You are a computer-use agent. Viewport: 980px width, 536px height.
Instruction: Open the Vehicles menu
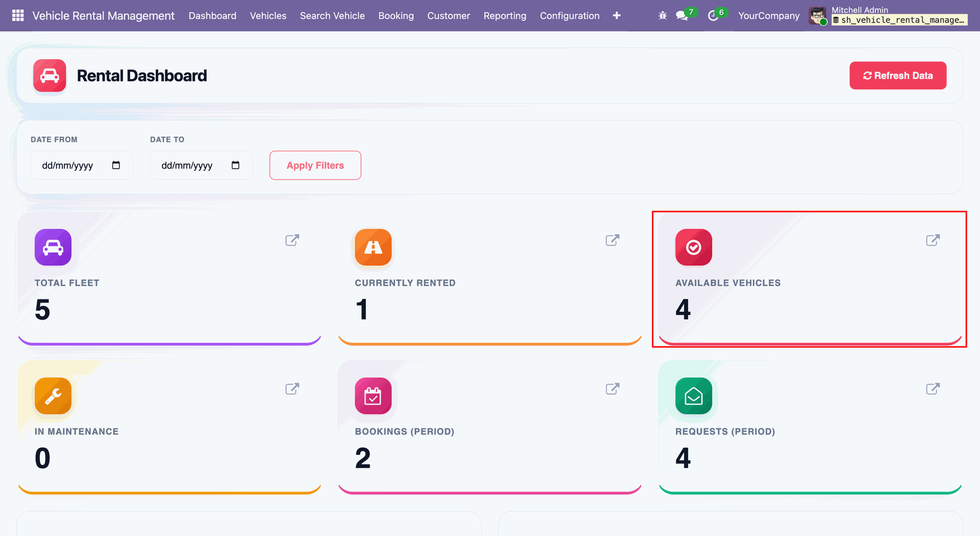click(268, 16)
